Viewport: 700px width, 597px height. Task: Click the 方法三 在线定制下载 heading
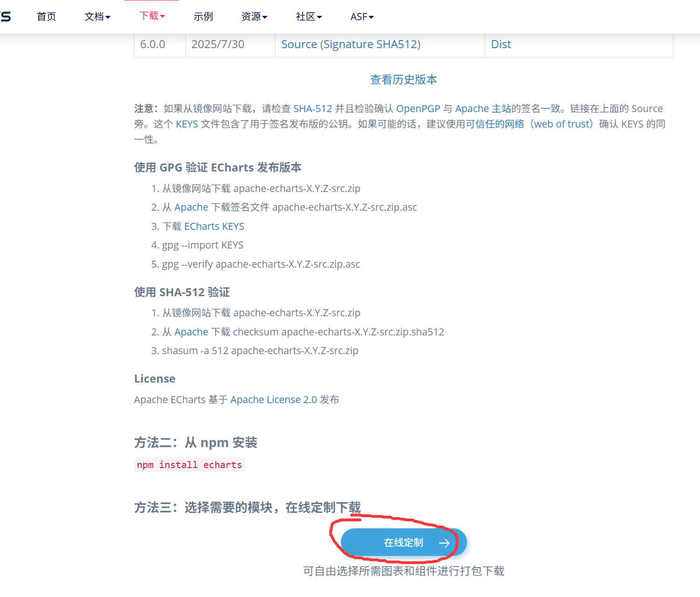(247, 507)
